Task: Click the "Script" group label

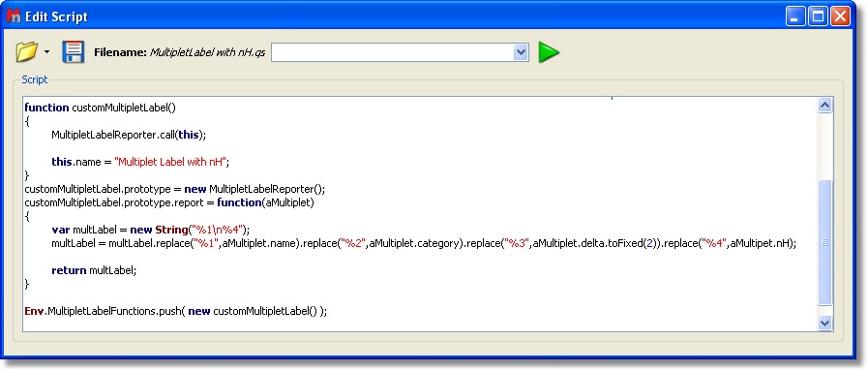Action: click(34, 79)
